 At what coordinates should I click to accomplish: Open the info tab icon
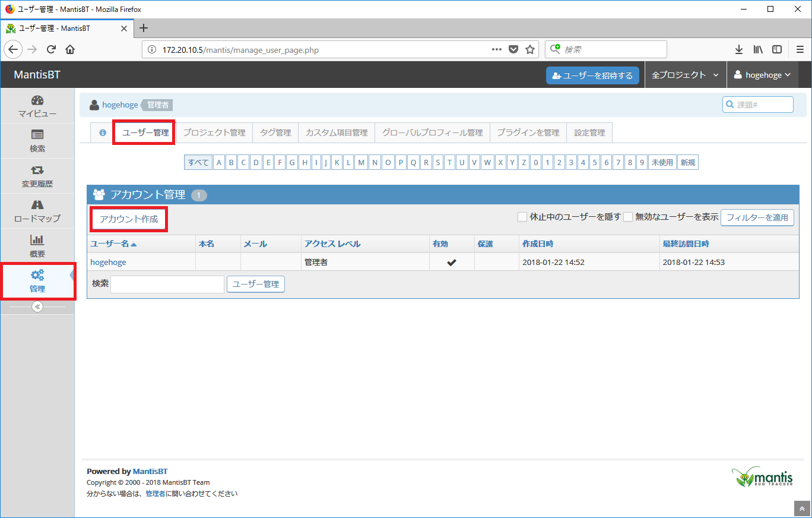[x=102, y=132]
